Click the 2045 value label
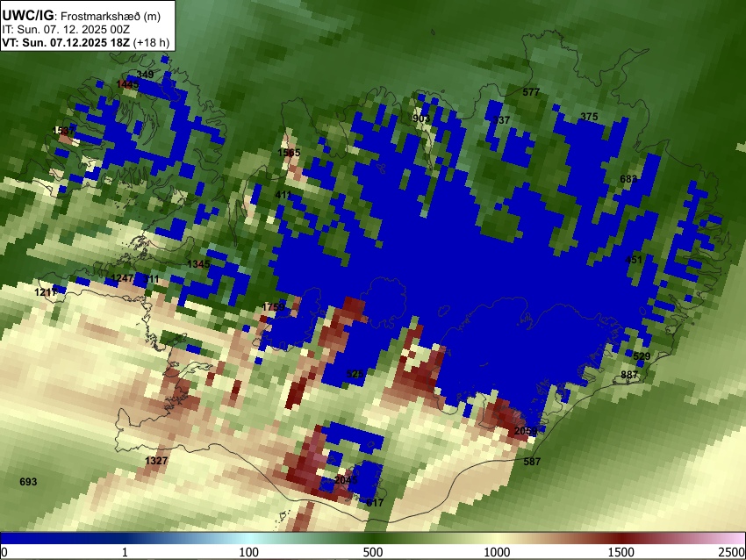 (x=346, y=479)
